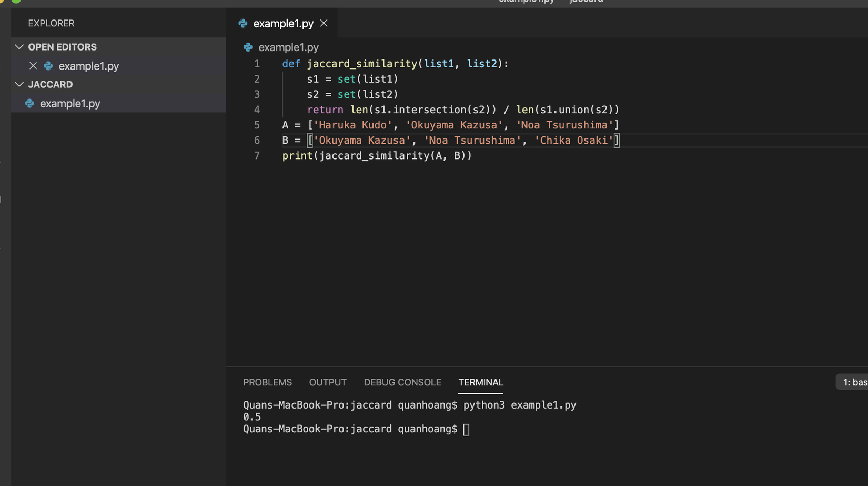Image resolution: width=868 pixels, height=486 pixels.
Task: Collapse the OPEN EDITORS section chevron
Action: pos(19,47)
